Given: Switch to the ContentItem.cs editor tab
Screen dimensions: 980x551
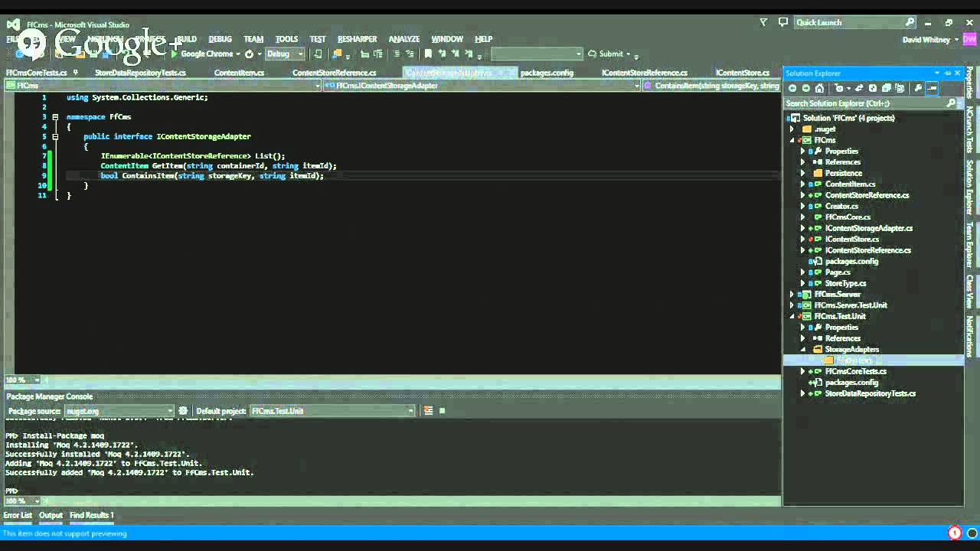Looking at the screenshot, I should 239,73.
